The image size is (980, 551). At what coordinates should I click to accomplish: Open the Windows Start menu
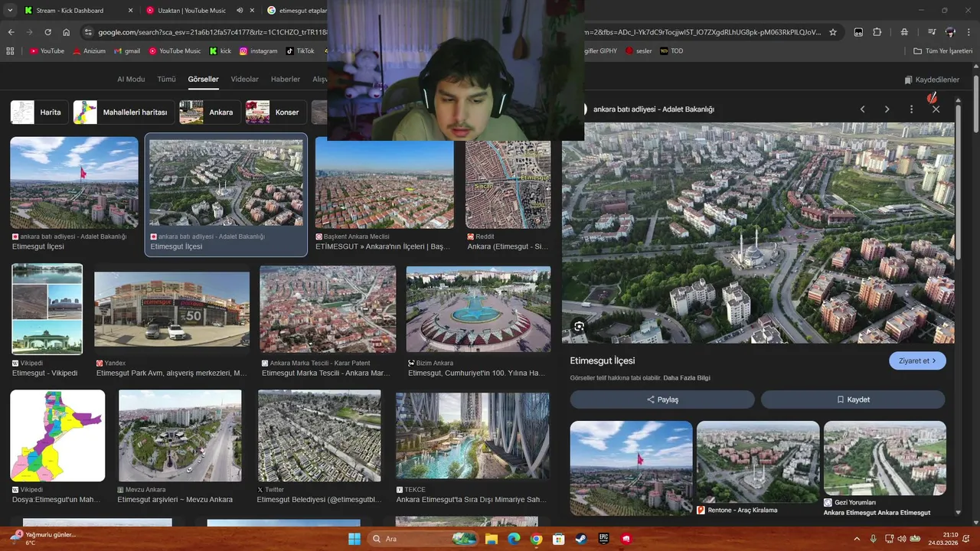354,539
